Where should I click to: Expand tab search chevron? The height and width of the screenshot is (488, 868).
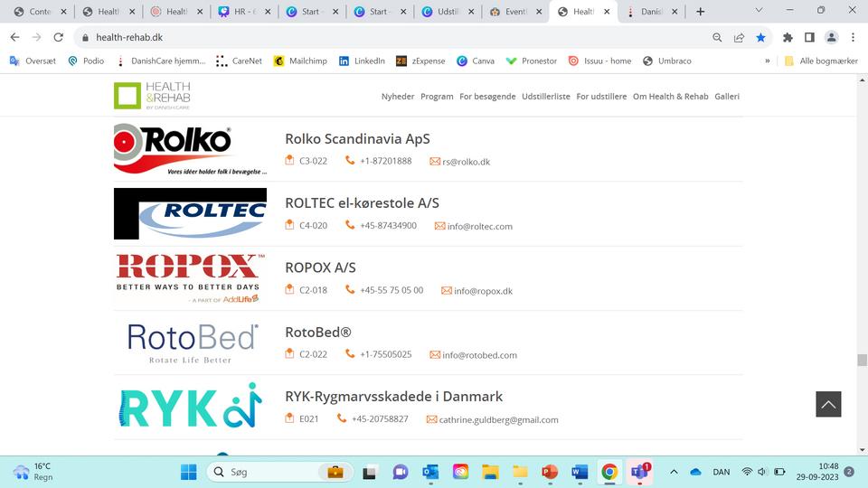pyautogui.click(x=759, y=10)
